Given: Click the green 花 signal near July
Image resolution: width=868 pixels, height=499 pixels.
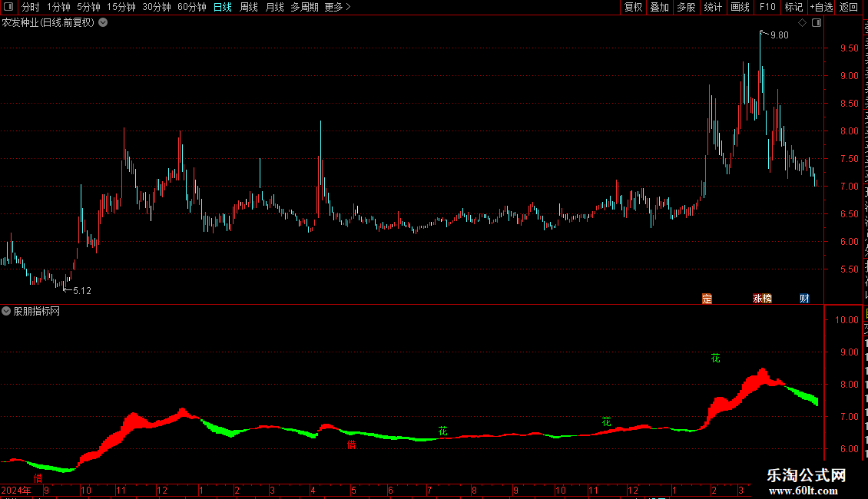Looking at the screenshot, I should point(443,431).
